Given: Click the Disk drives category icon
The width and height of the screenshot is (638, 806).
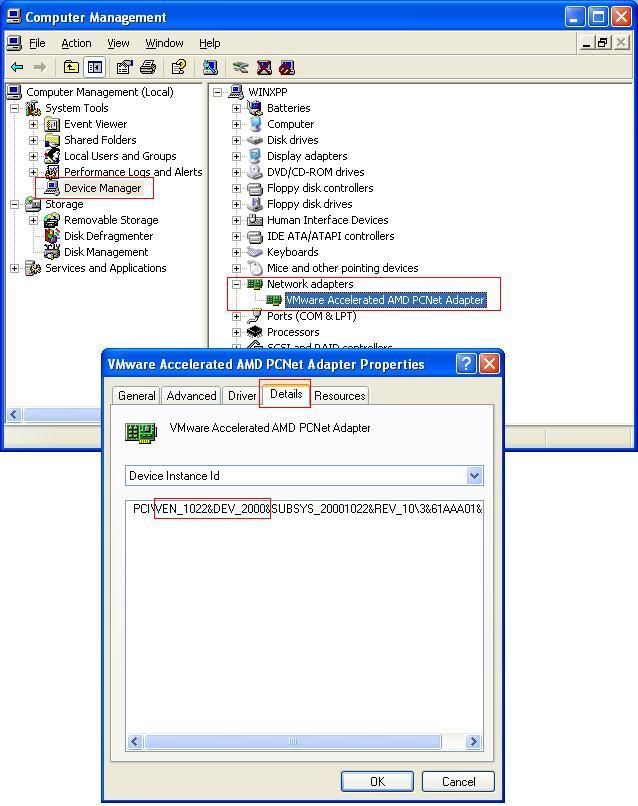Looking at the screenshot, I should click(254, 140).
